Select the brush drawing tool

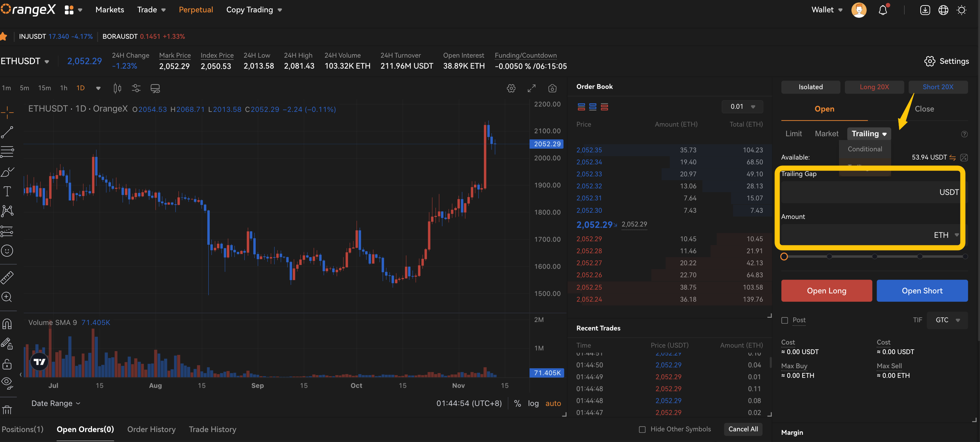pyautogui.click(x=7, y=172)
